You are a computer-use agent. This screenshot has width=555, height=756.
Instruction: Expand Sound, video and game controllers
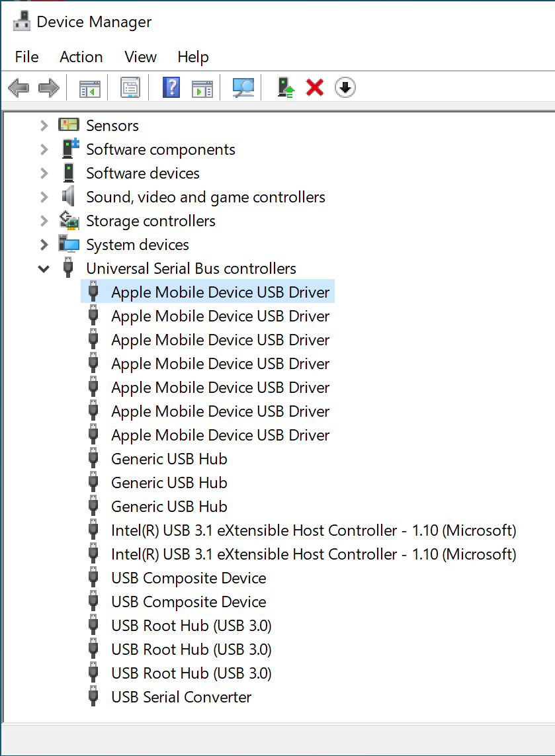[44, 197]
